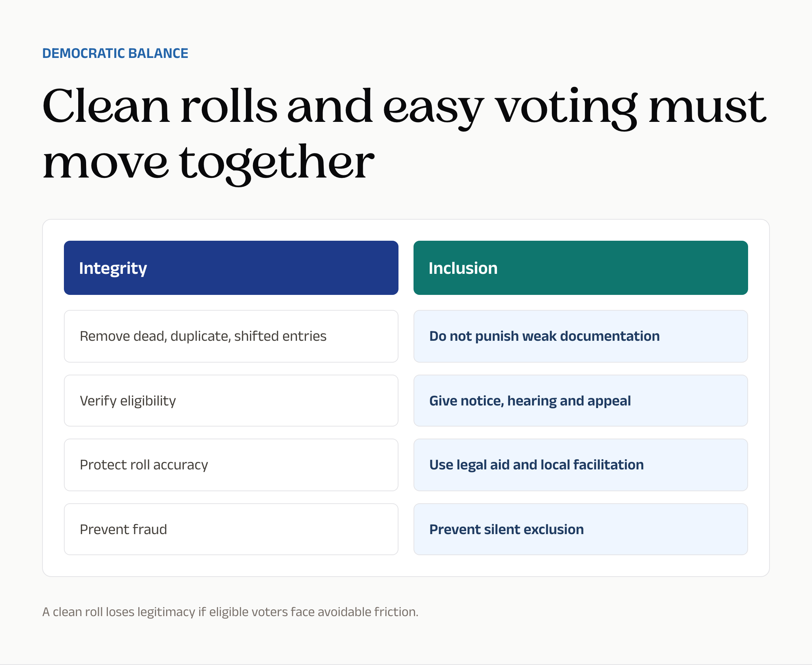Click 'Give notice, hearing and appeal' card

pyautogui.click(x=580, y=400)
